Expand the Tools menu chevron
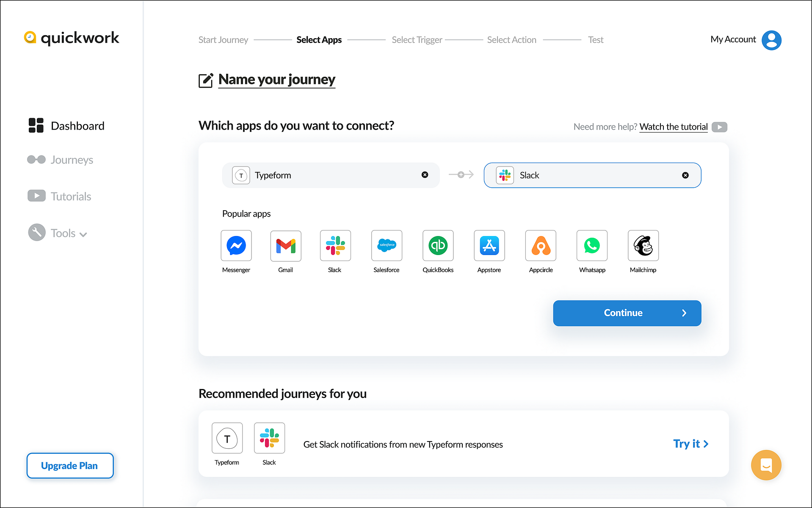 pos(83,235)
